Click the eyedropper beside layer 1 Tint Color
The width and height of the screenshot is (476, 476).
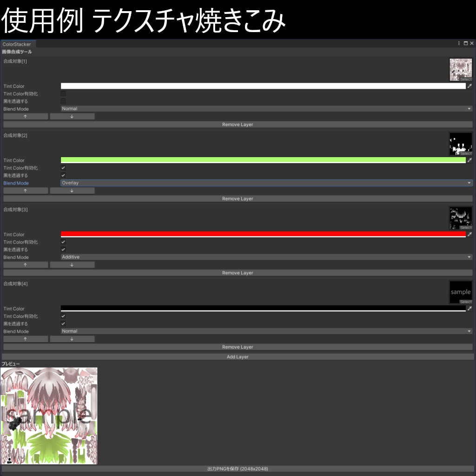point(469,86)
